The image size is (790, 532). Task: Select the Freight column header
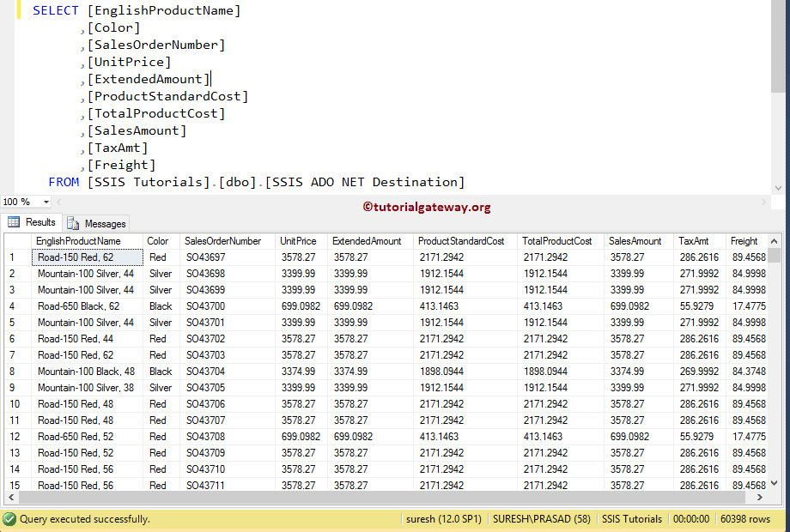tap(747, 241)
